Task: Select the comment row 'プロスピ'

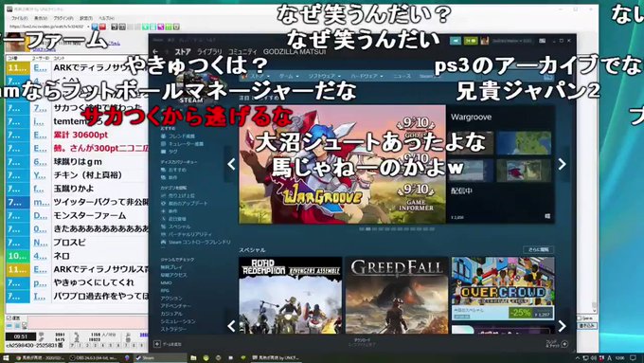Action: pos(77,243)
